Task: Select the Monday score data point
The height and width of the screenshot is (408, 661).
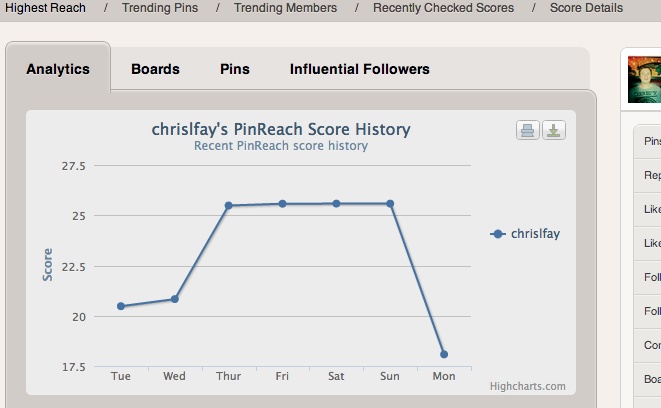Action: 444,354
